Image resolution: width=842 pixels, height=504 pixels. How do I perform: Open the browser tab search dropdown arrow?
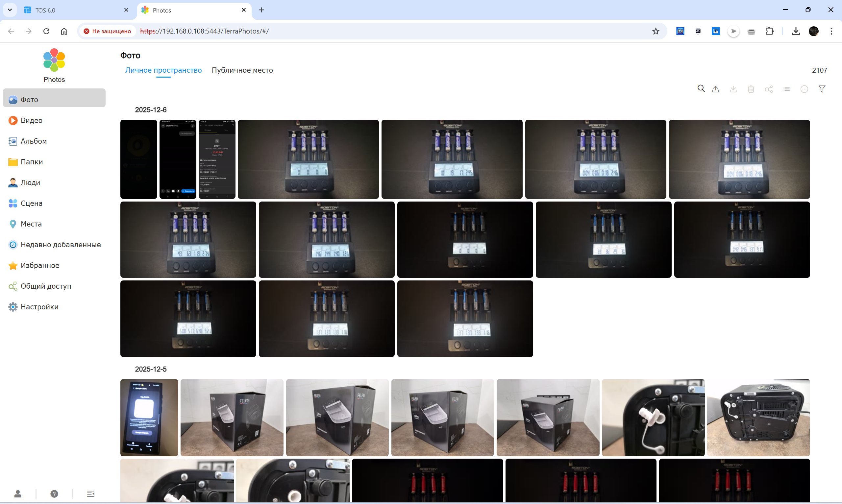(10, 10)
